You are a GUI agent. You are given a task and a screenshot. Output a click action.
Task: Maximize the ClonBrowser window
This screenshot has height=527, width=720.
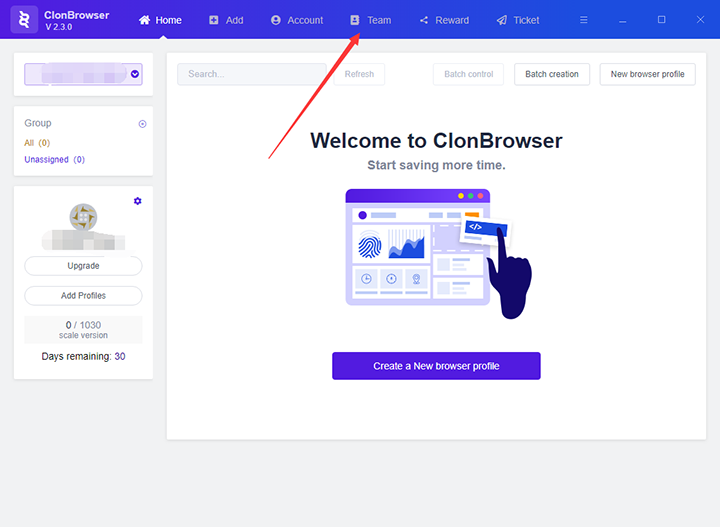click(x=662, y=20)
